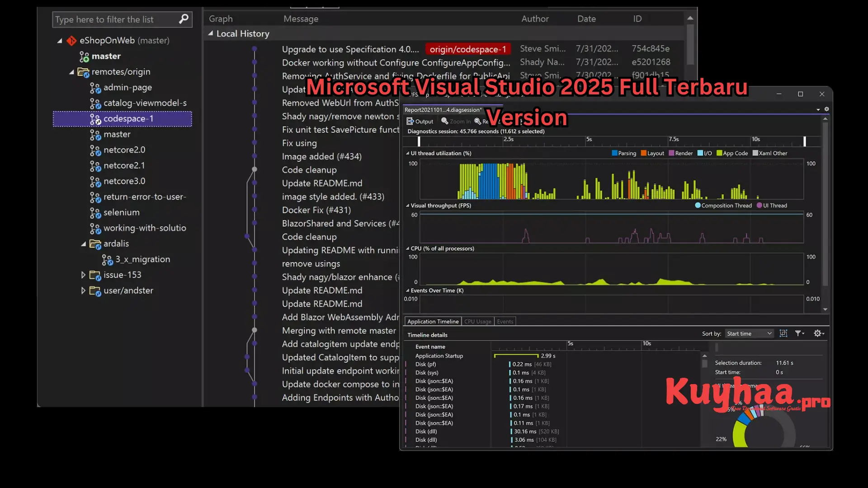The image size is (868, 488).
Task: Select the Merging with remote master commit
Action: (339, 331)
